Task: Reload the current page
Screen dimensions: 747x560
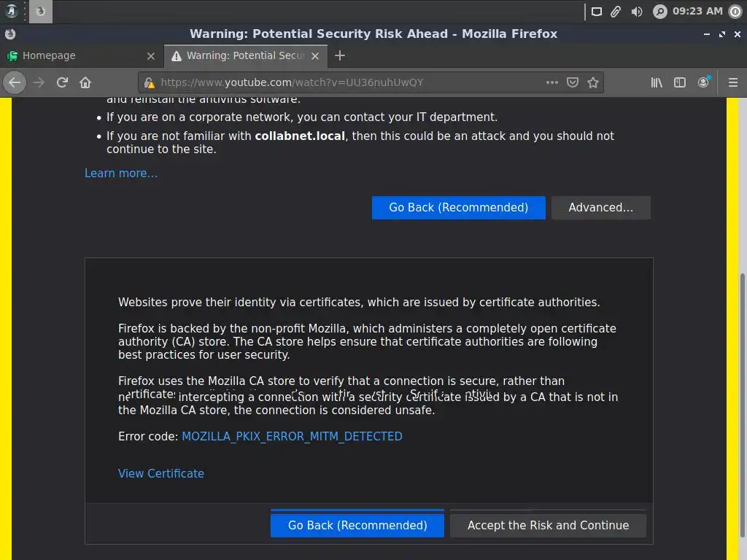Action: (x=62, y=82)
